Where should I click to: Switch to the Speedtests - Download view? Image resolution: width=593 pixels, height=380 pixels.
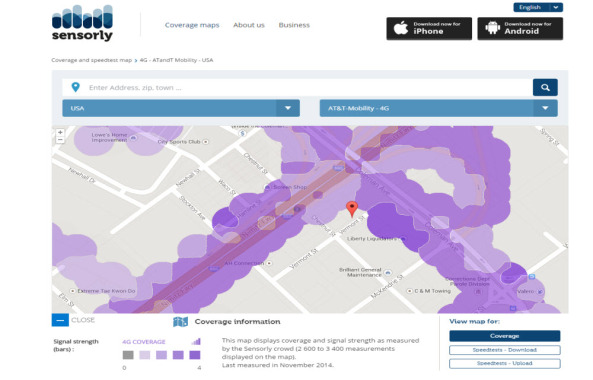505,350
